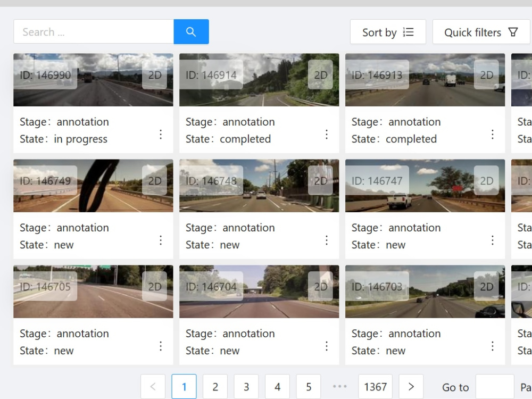The height and width of the screenshot is (399, 532).
Task: Open actions menu for job 146748
Action: point(327,240)
